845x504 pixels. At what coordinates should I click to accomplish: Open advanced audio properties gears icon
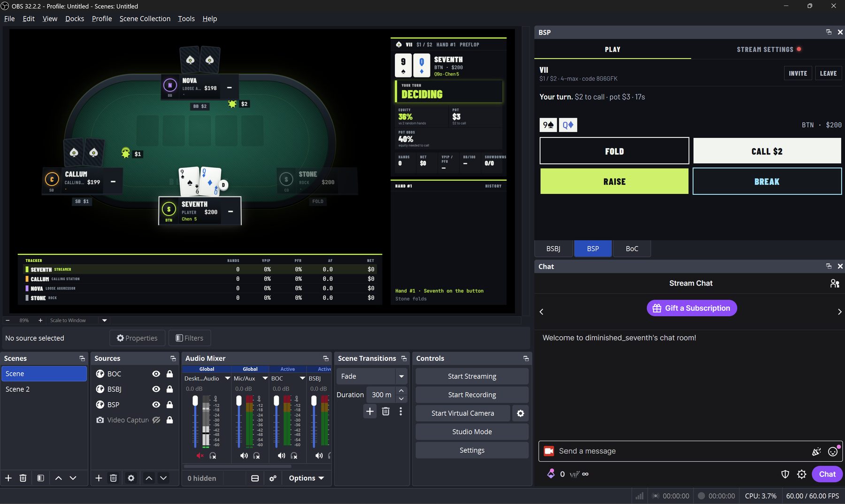tap(273, 478)
